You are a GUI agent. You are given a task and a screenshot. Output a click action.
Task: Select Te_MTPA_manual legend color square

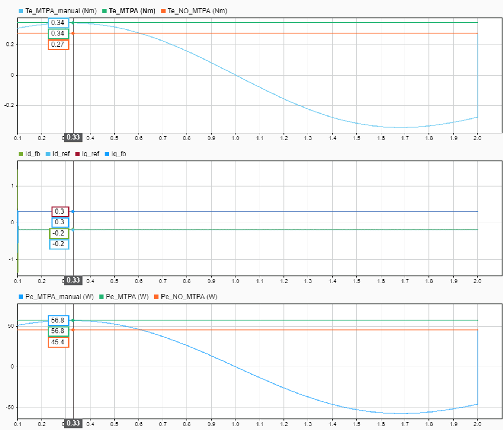click(21, 11)
